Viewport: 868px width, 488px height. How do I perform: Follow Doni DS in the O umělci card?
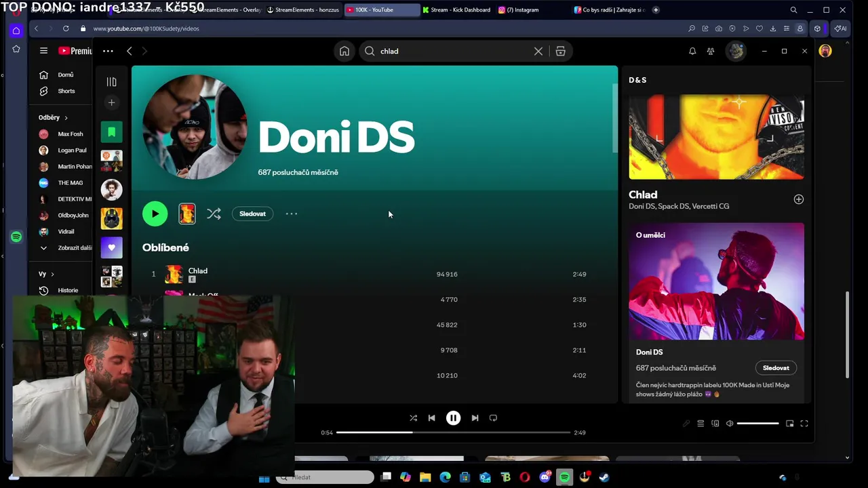point(776,368)
